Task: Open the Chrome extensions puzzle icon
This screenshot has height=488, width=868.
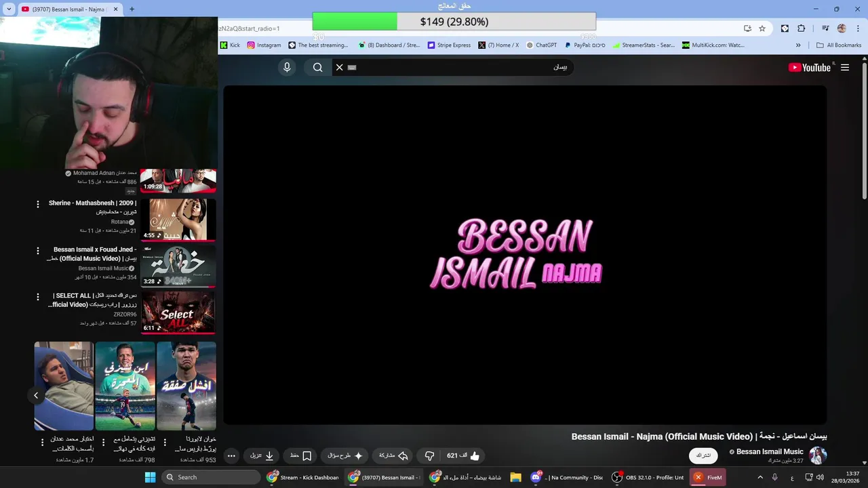Action: (802, 28)
